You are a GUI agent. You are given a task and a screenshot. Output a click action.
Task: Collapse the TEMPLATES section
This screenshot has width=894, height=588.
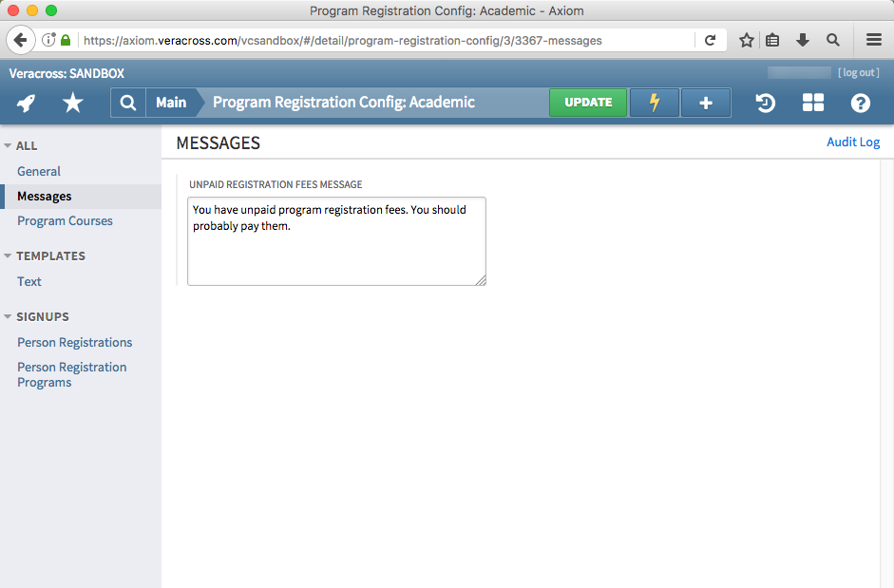[9, 256]
